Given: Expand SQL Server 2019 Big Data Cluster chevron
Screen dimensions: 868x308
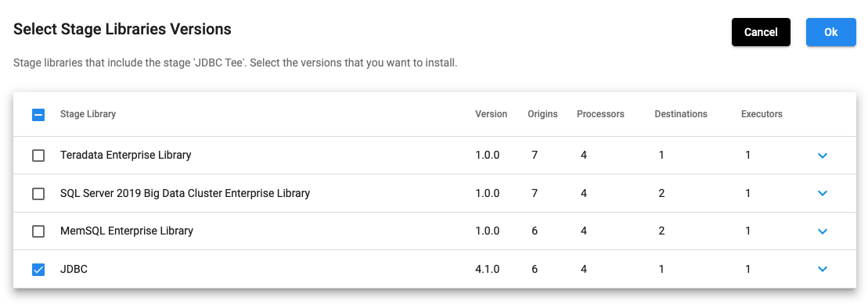Looking at the screenshot, I should coord(822,194).
